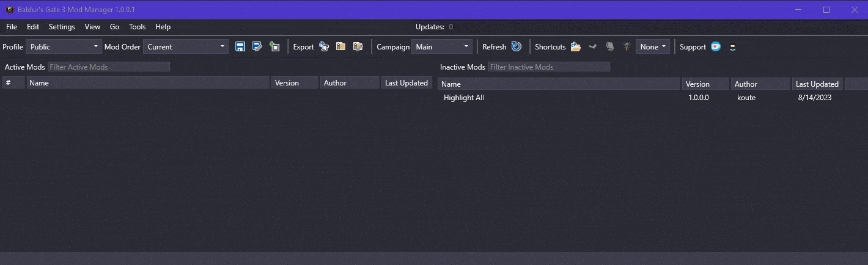Click the first Export icon, export order to game

pyautogui.click(x=324, y=47)
